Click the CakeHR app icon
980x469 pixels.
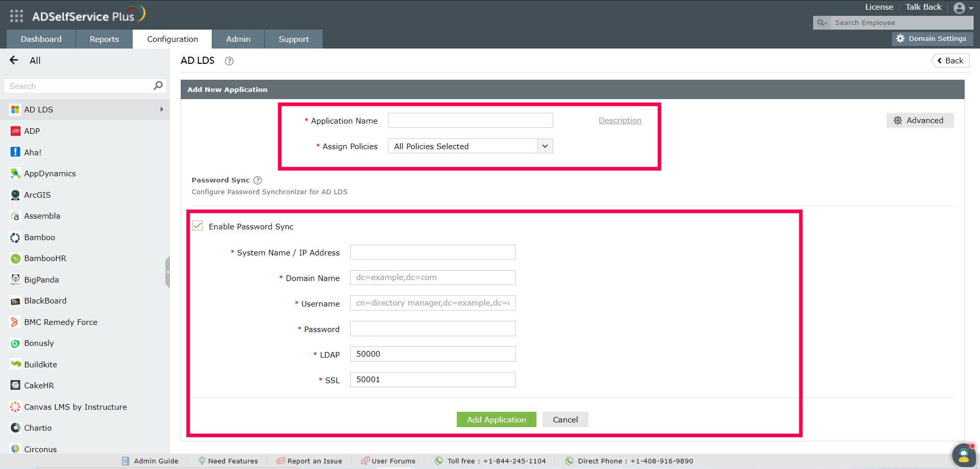coord(15,386)
